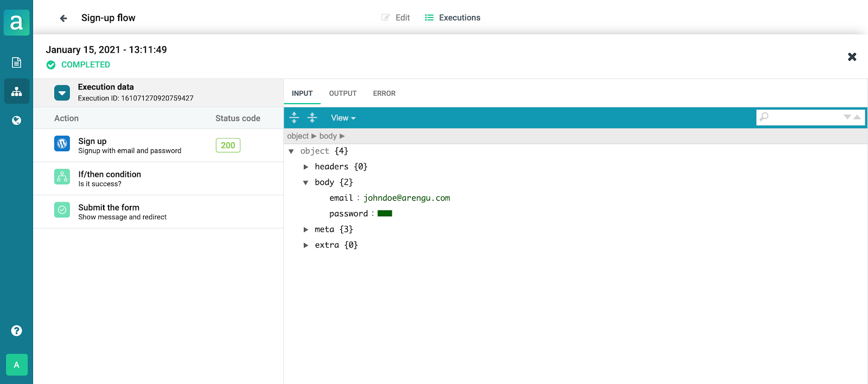This screenshot has width=868, height=384.
Task: Open the Executions list
Action: pos(453,17)
